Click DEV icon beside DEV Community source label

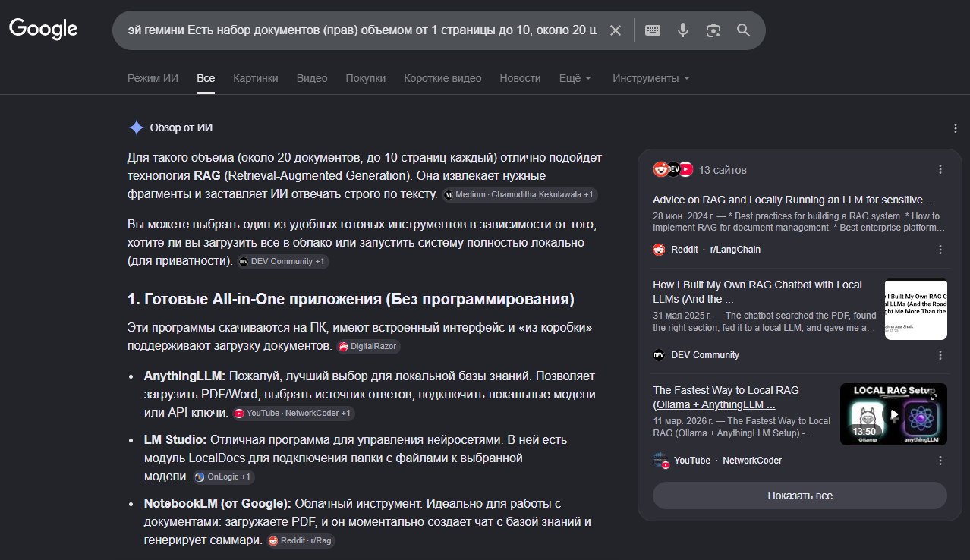(x=659, y=354)
